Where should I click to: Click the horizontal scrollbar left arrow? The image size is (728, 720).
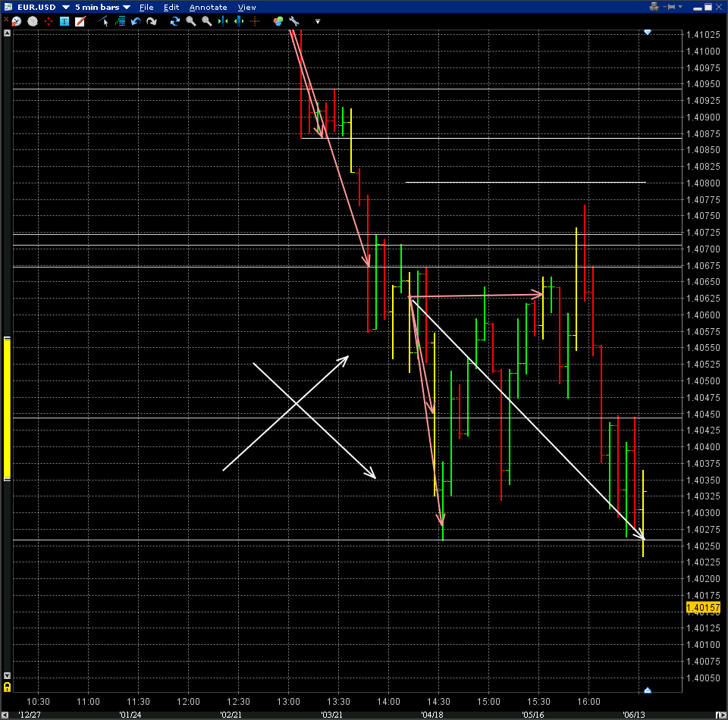click(x=5, y=715)
